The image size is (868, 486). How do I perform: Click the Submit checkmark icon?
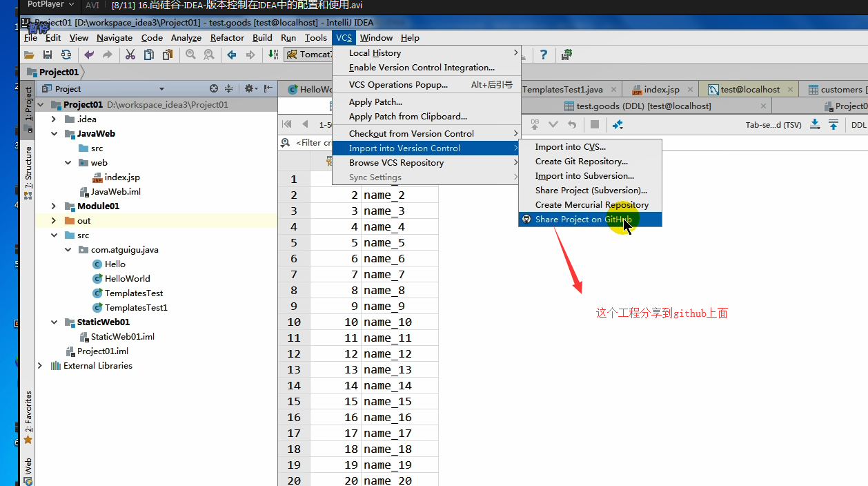[553, 124]
